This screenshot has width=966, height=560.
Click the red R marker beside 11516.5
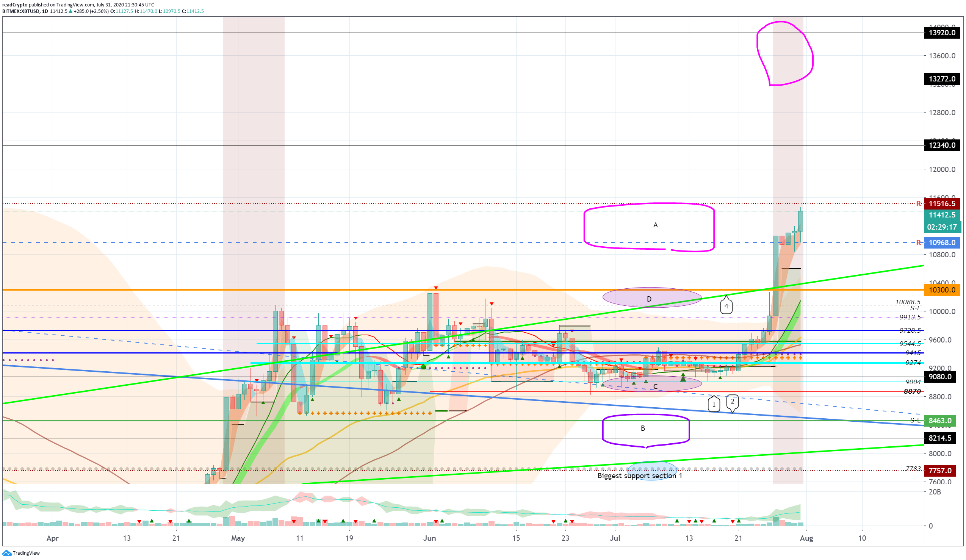tap(919, 203)
